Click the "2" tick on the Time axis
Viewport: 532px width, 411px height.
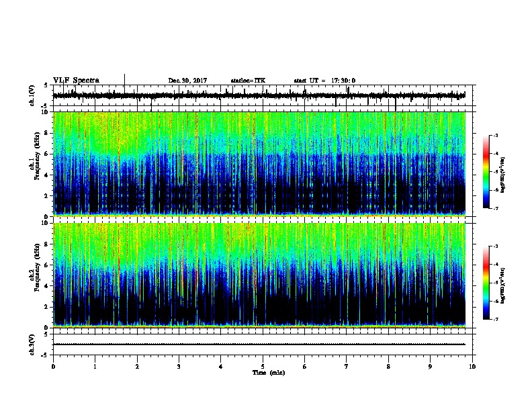click(137, 367)
